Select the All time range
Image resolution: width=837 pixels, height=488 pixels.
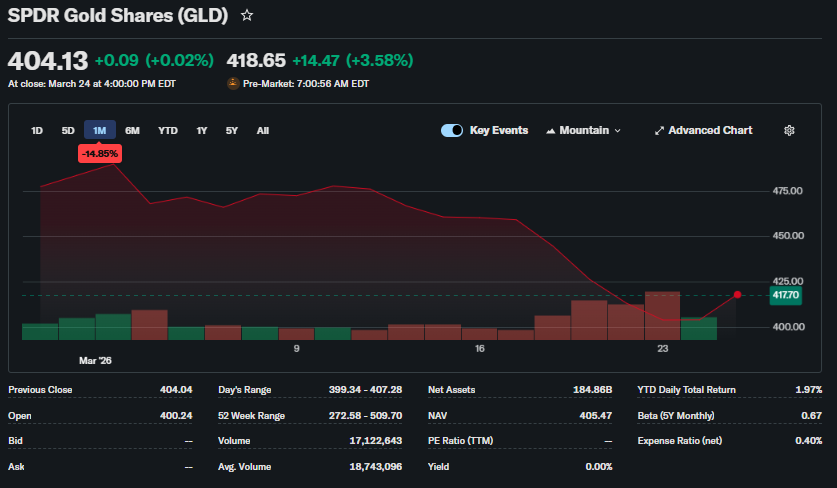(262, 131)
